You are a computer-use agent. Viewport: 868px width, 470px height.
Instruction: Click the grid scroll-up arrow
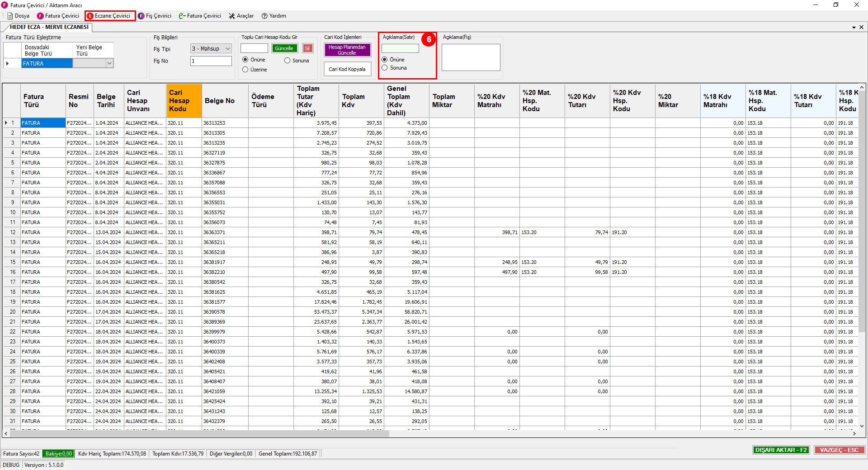pyautogui.click(x=862, y=87)
